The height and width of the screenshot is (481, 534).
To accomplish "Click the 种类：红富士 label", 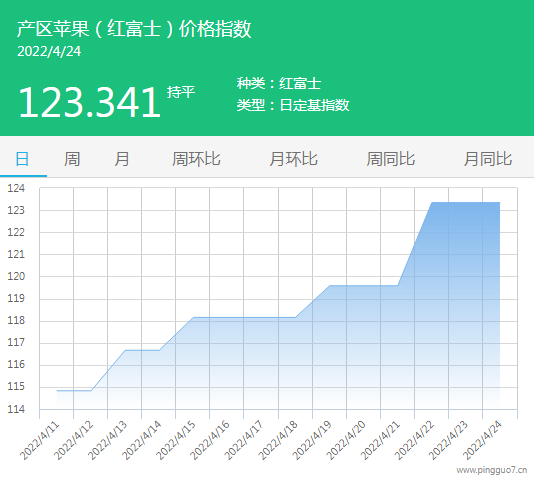I will 279,83.
